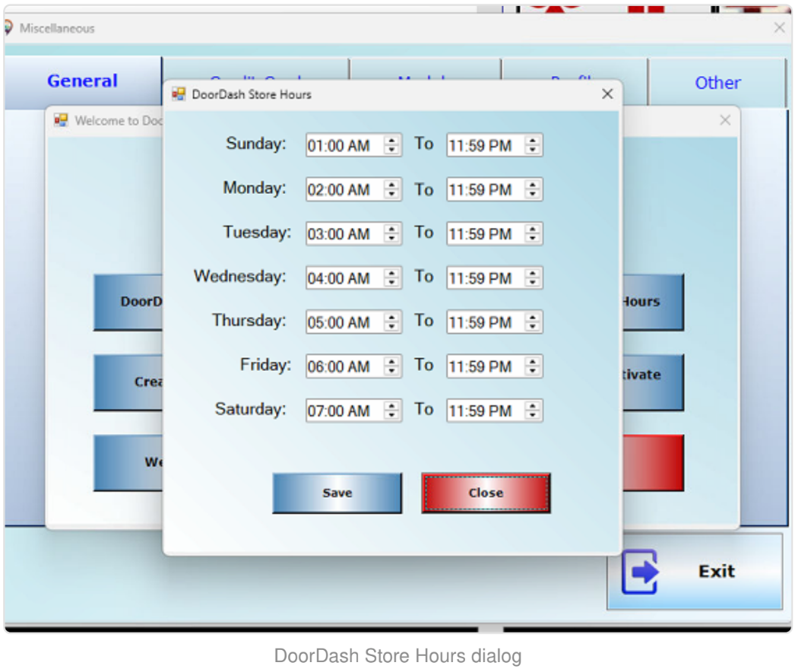
Task: Click the red button in Welcome window
Action: tap(653, 462)
